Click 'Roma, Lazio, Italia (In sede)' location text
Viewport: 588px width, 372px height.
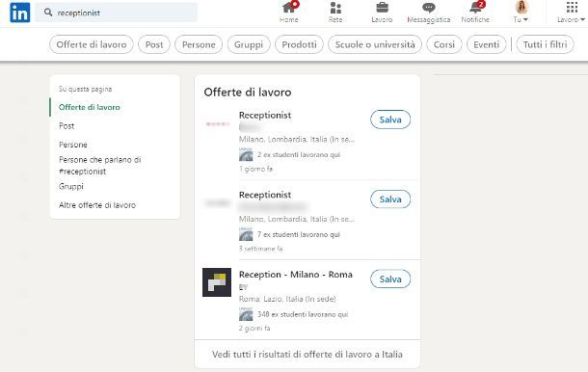point(287,299)
